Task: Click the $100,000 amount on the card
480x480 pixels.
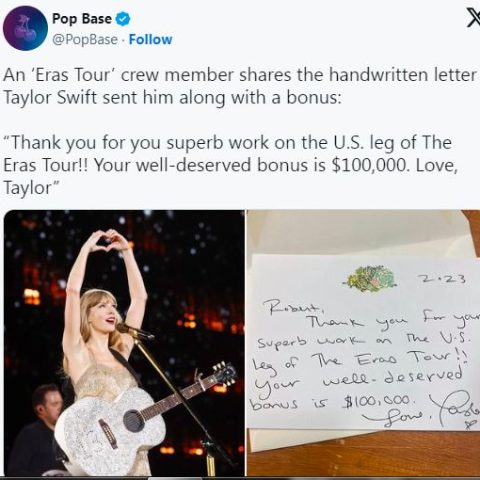Action: tap(378, 400)
